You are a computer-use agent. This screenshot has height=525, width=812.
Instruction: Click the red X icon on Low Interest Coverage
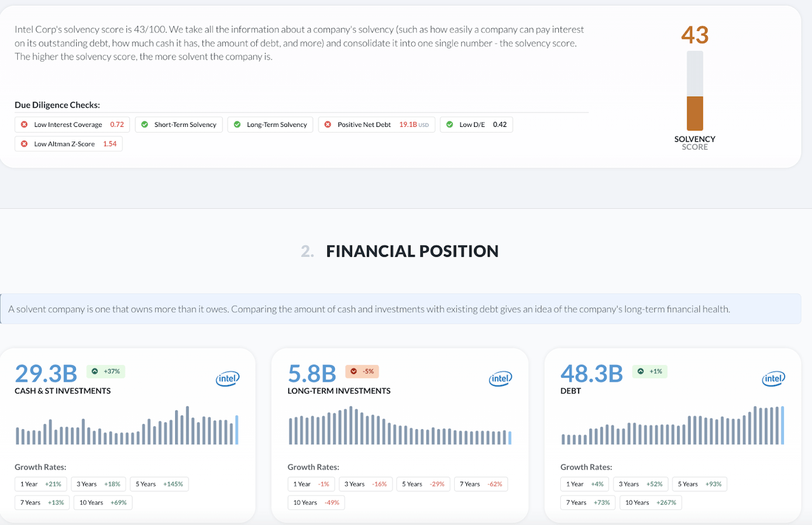click(24, 124)
